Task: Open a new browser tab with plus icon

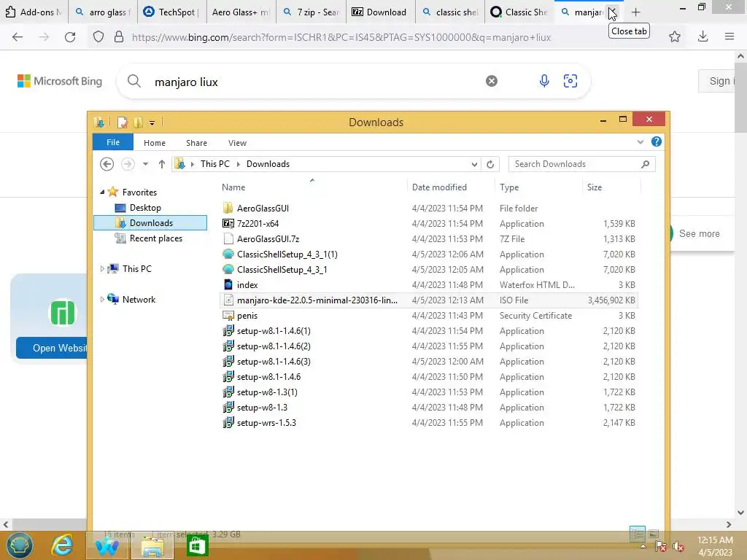Action: pos(635,12)
